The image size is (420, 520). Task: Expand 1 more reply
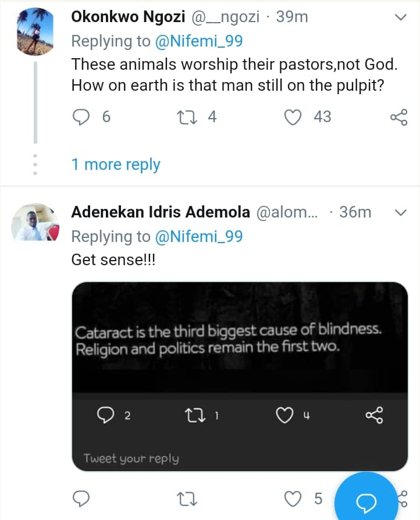(115, 165)
